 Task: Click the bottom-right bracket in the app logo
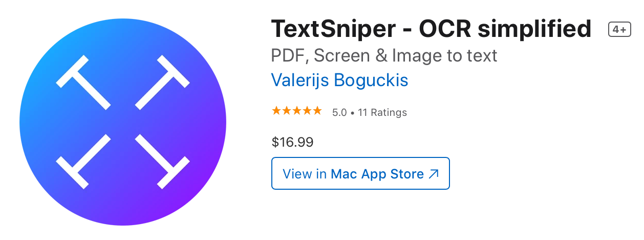tap(163, 162)
